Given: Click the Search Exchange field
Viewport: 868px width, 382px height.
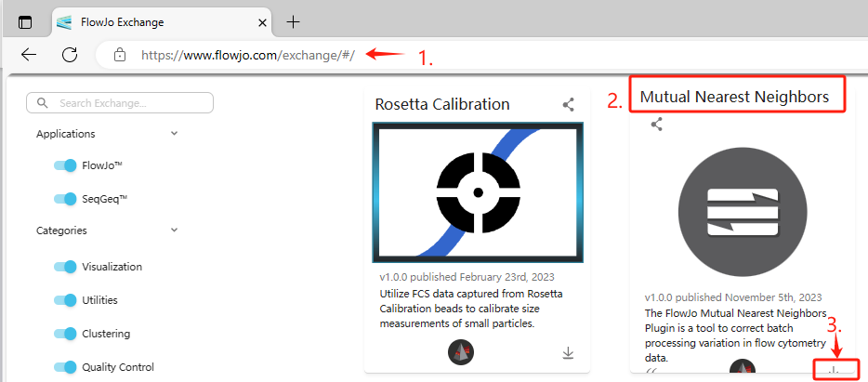Looking at the screenshot, I should tap(120, 103).
